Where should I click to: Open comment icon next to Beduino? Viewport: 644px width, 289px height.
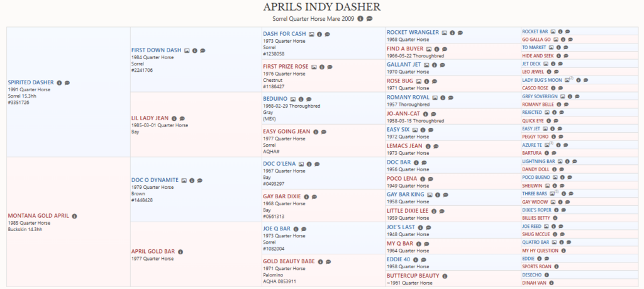pos(309,99)
